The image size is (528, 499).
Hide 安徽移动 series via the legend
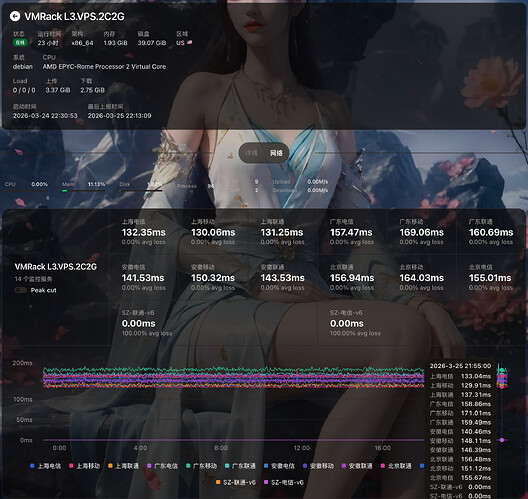click(318, 466)
